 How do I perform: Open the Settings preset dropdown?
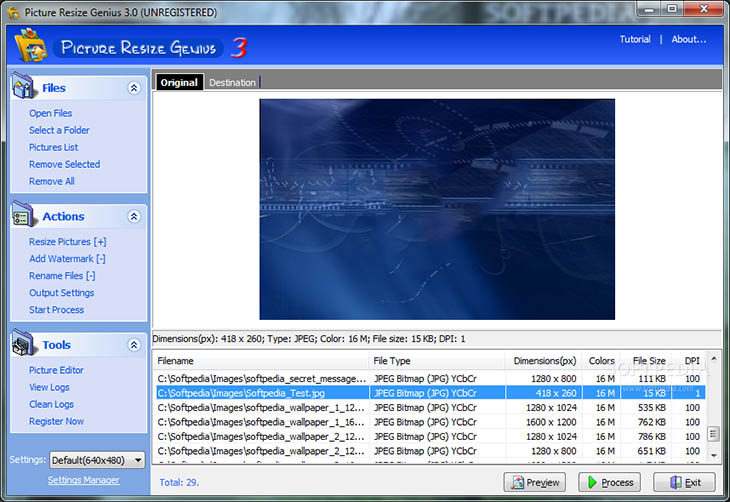pos(97,460)
